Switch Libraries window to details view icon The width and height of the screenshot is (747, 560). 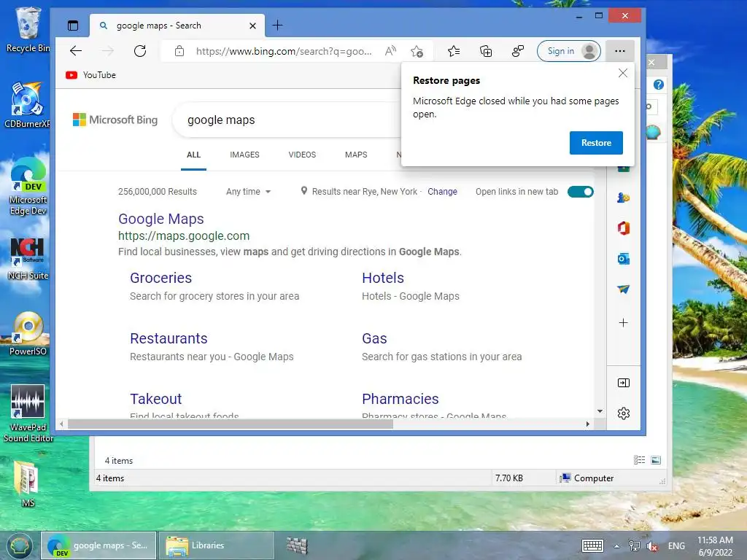click(639, 460)
